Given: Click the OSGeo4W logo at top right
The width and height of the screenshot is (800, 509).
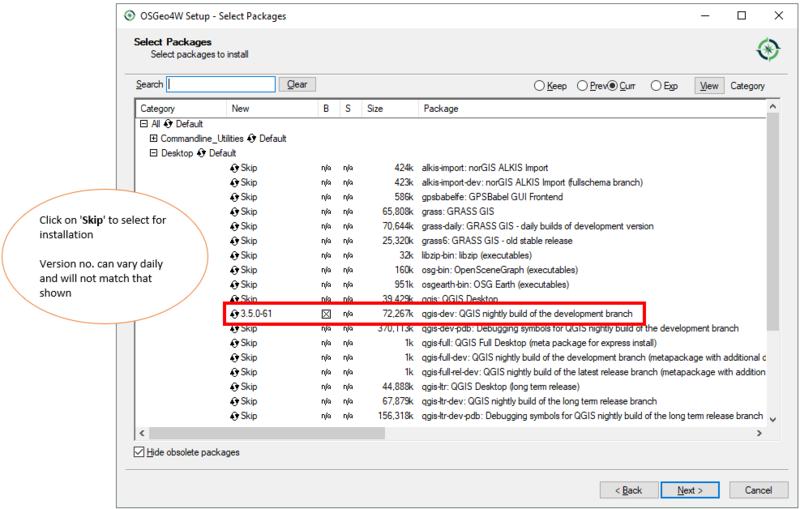Looking at the screenshot, I should coord(767,49).
